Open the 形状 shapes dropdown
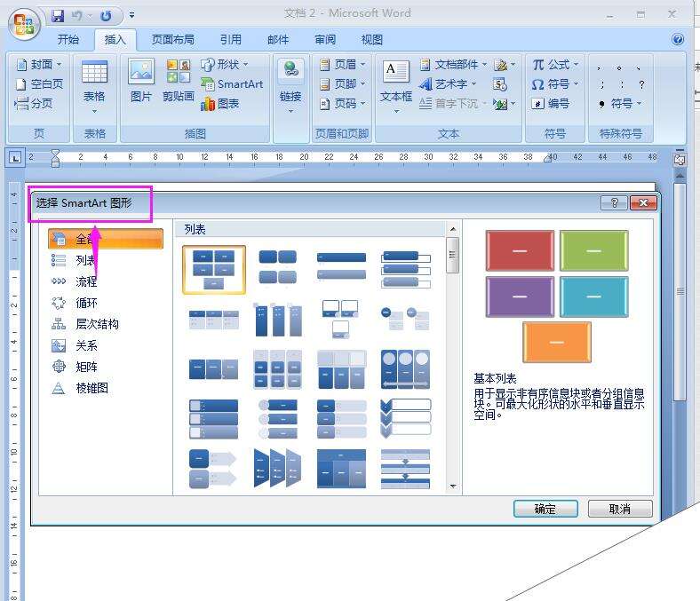700x601 pixels. click(x=225, y=65)
